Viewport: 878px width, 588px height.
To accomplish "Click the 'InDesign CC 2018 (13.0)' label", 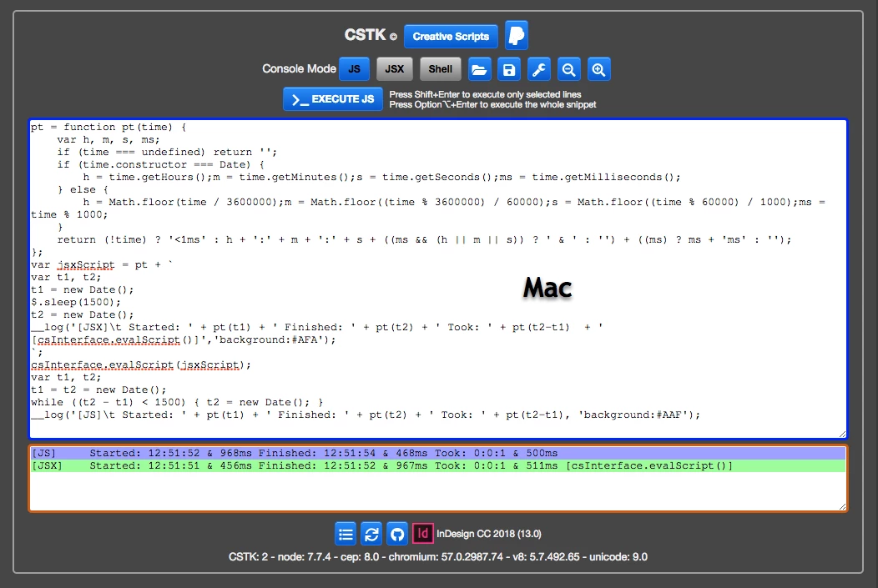I will click(x=489, y=534).
